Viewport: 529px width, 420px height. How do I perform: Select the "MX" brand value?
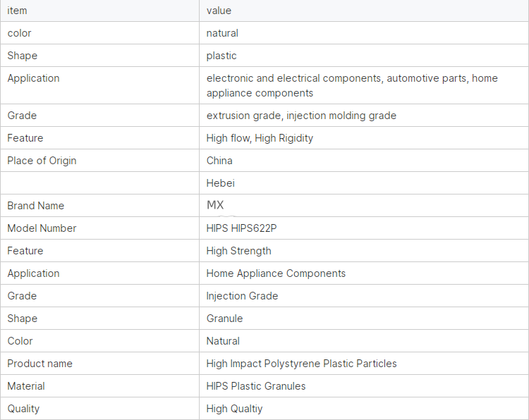pyautogui.click(x=215, y=205)
